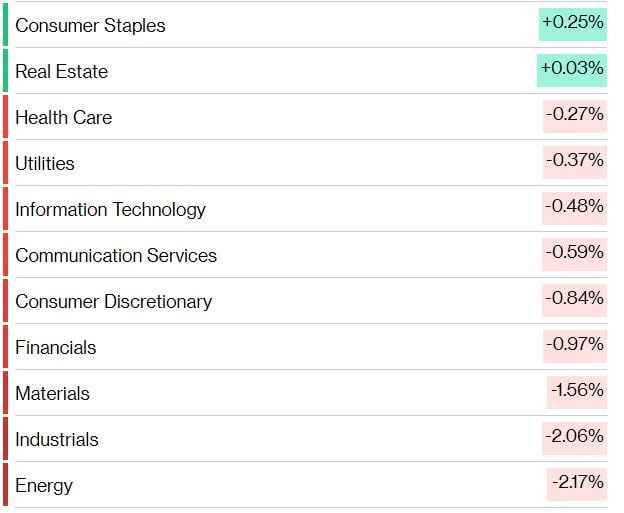Image resolution: width=624 pixels, height=513 pixels.
Task: Click the green color bar beside Consumer Staples
Action: click(x=5, y=25)
